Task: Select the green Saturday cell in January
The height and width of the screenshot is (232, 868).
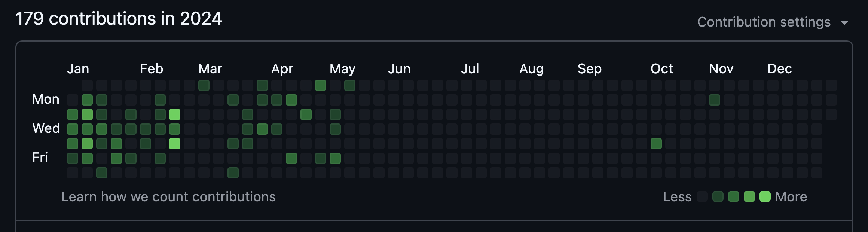Action: click(x=101, y=173)
